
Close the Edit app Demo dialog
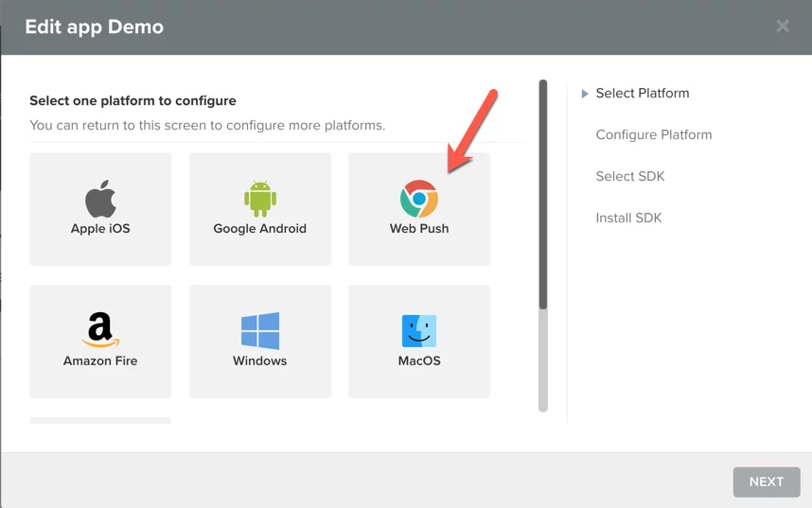coord(783,26)
